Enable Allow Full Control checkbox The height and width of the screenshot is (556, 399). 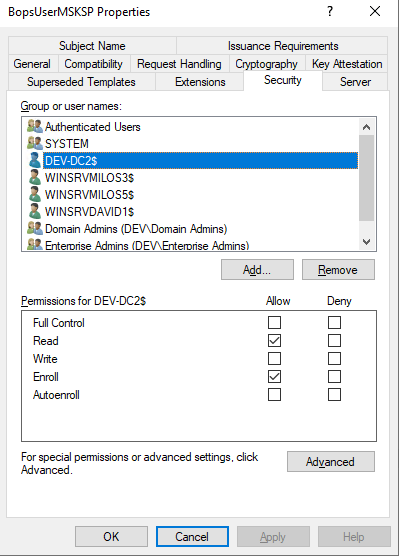tap(275, 323)
